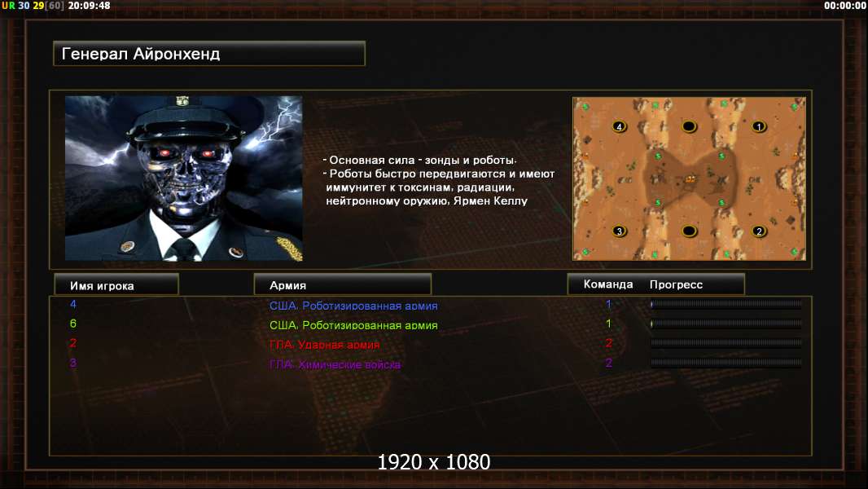Click the General Ironhand robot portrait
The image size is (868, 489).
tap(184, 178)
